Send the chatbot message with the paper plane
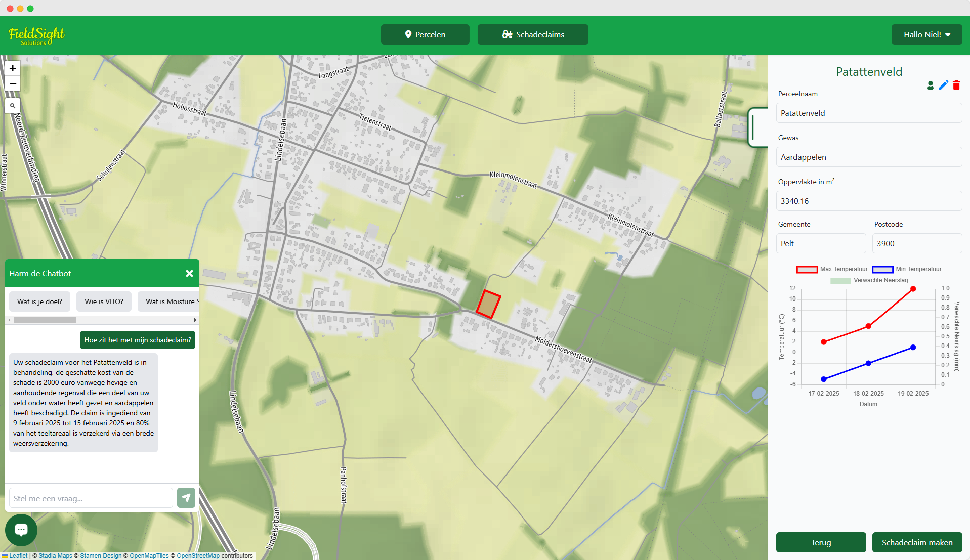The width and height of the screenshot is (970, 560). pyautogui.click(x=186, y=498)
